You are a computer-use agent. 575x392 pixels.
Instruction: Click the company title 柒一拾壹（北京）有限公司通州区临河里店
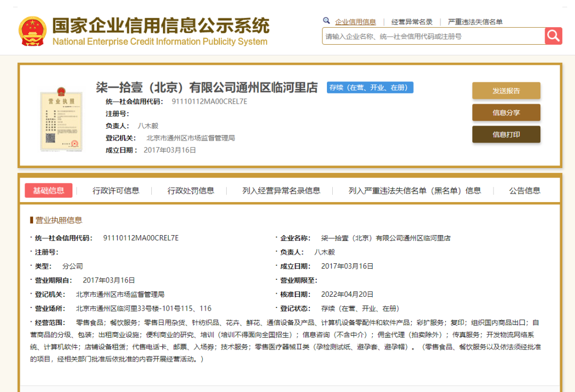207,88
